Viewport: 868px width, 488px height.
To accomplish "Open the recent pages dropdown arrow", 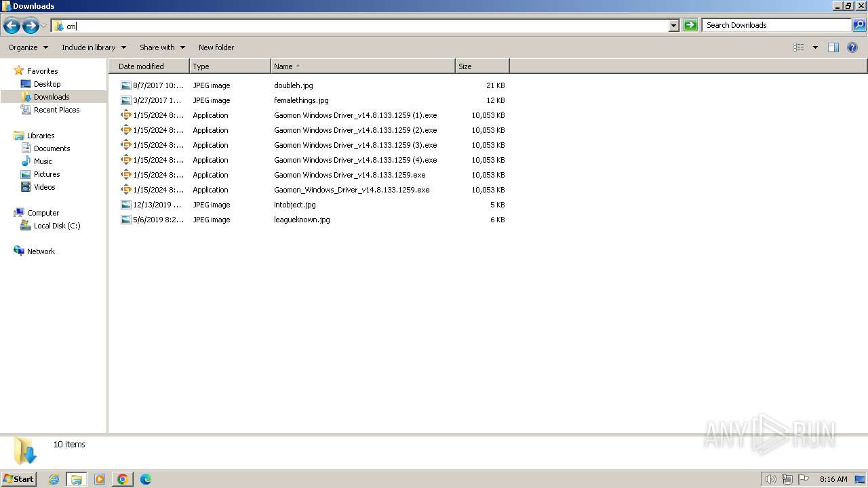I will [x=44, y=26].
